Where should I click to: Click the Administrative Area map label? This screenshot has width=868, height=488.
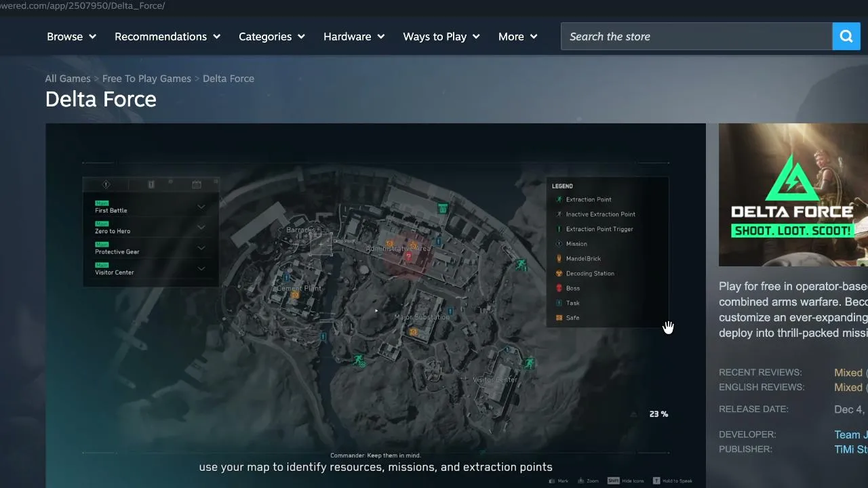point(398,249)
